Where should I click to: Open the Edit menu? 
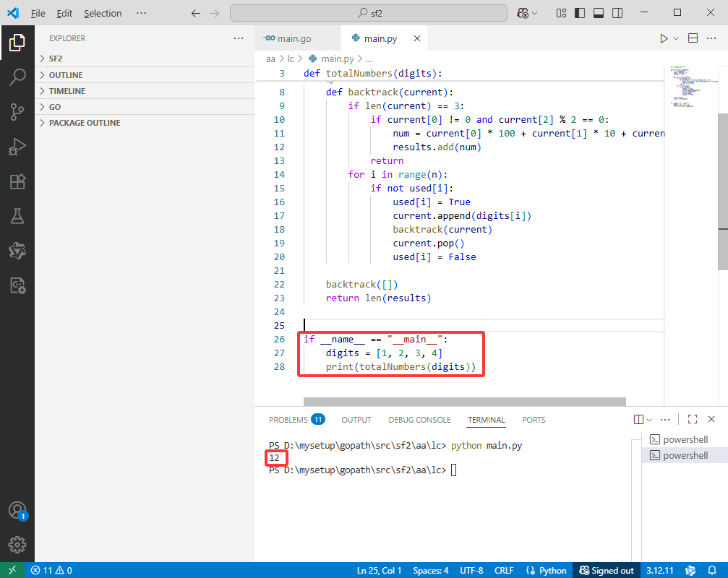[64, 14]
